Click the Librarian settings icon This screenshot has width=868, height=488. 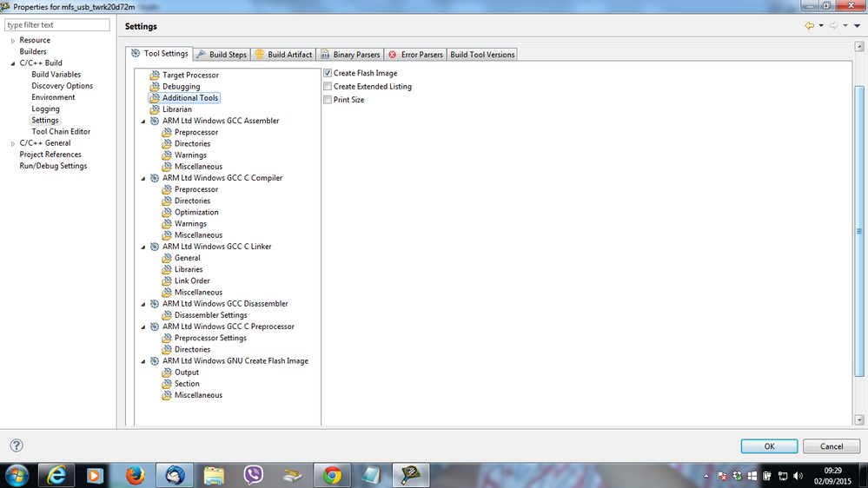coord(155,109)
